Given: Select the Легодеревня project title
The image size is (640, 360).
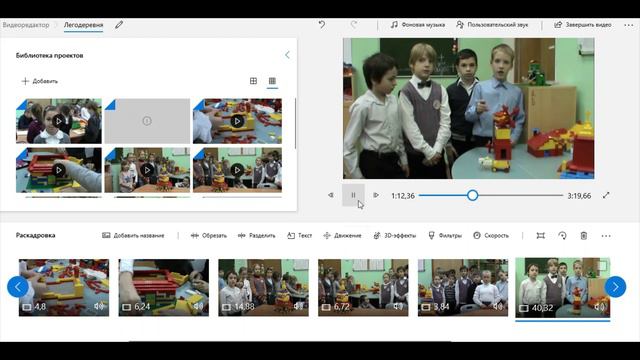Looking at the screenshot, I should pyautogui.click(x=83, y=25).
